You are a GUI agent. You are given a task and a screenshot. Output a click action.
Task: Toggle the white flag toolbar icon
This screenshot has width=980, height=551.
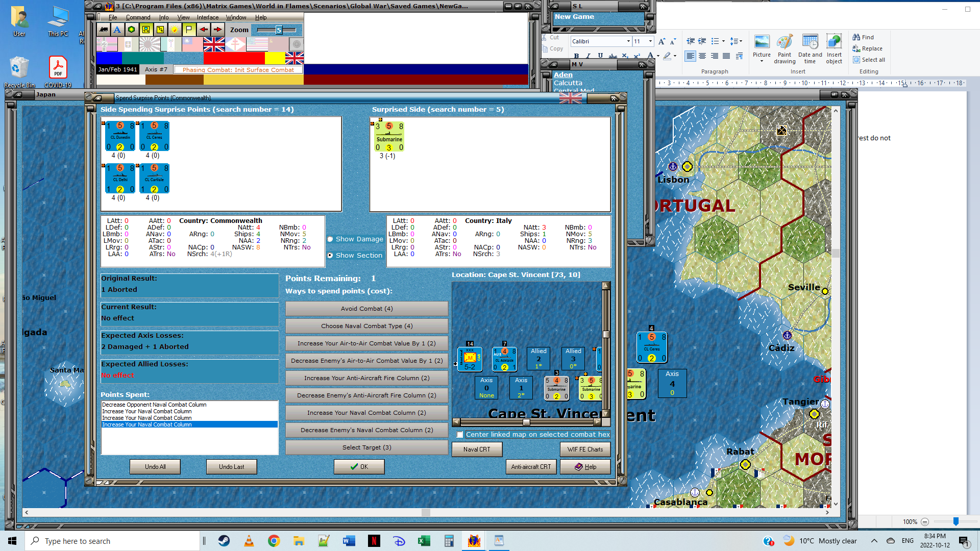(x=189, y=30)
